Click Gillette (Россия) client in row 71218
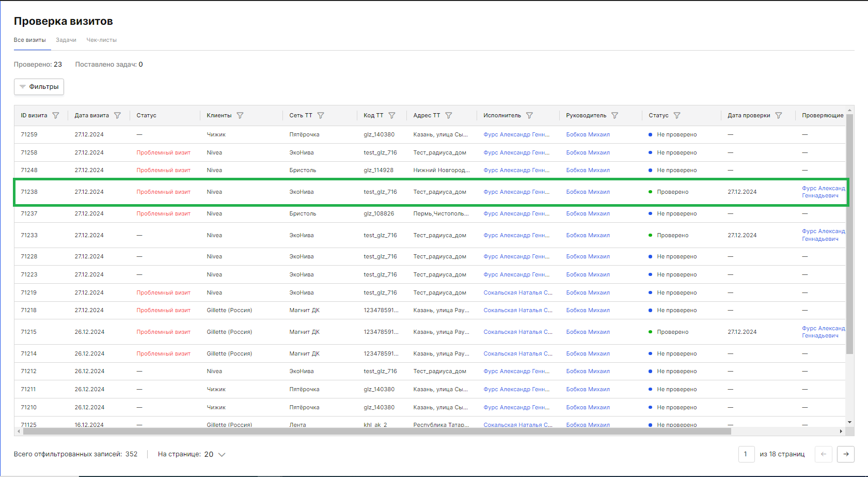 tap(229, 310)
